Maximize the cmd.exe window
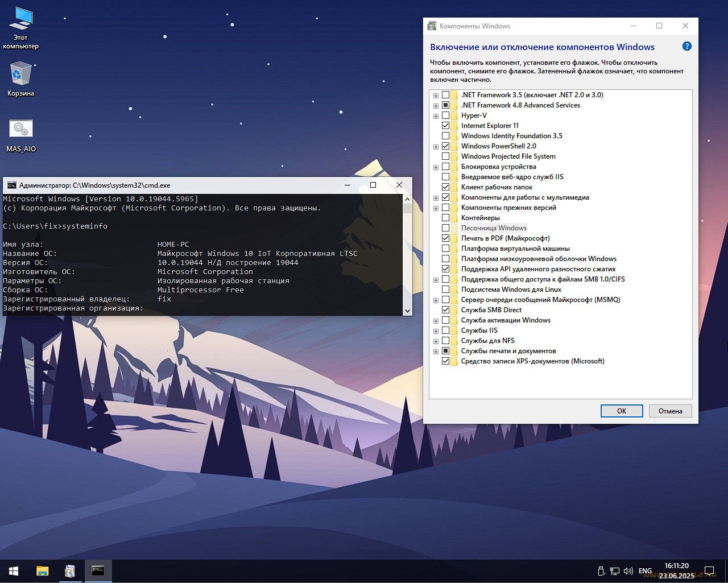The image size is (728, 583). [373, 185]
